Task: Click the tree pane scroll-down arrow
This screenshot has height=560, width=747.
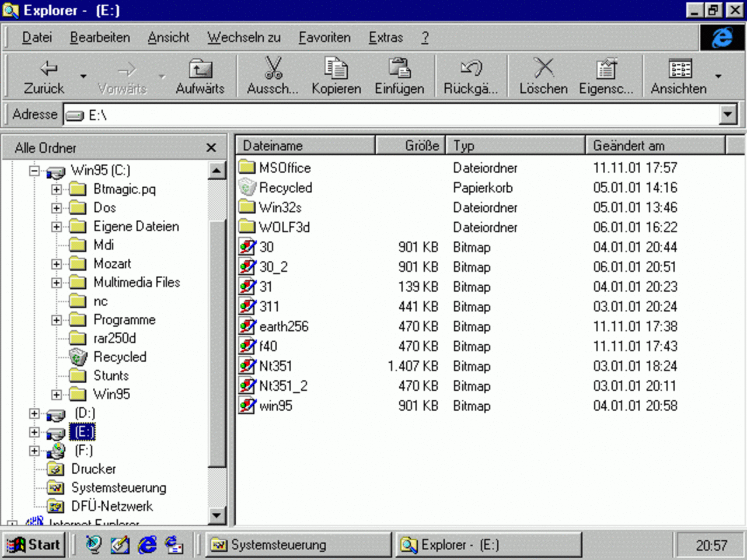Action: 217,515
